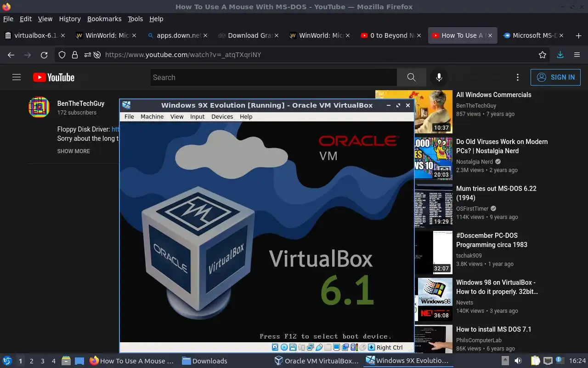
Task: Open Firefox application hamburger menu
Action: [x=577, y=55]
